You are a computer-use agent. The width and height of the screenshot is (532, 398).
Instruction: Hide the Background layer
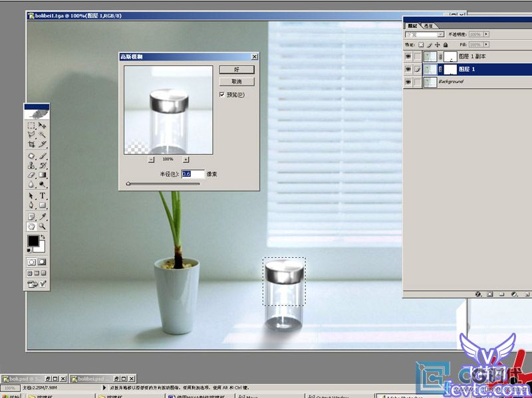click(x=408, y=82)
